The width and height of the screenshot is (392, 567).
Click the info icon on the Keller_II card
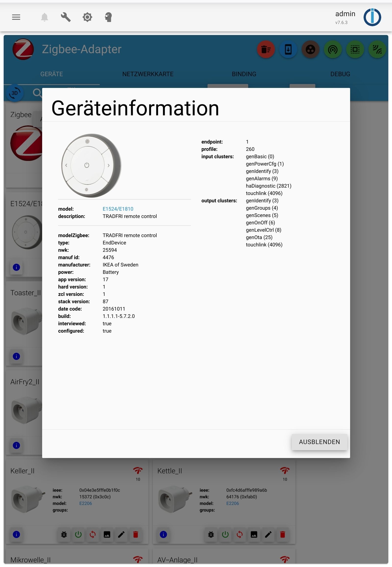click(16, 535)
